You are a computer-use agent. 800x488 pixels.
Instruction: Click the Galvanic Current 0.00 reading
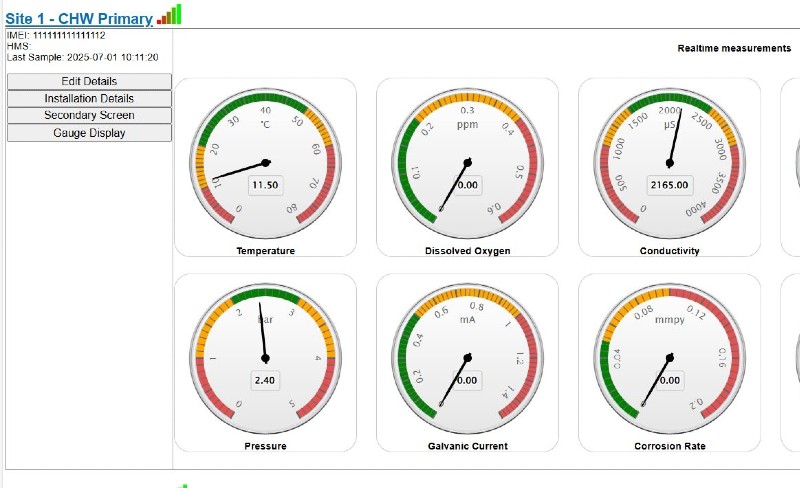coord(467,380)
